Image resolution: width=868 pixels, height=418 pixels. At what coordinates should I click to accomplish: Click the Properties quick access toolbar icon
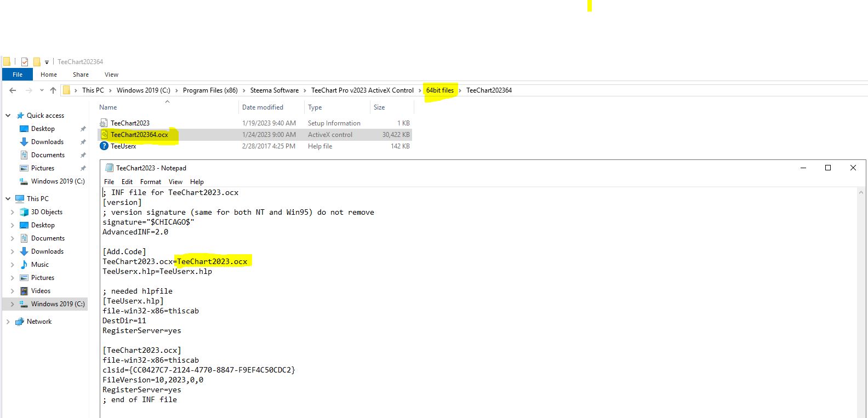pyautogui.click(x=25, y=62)
